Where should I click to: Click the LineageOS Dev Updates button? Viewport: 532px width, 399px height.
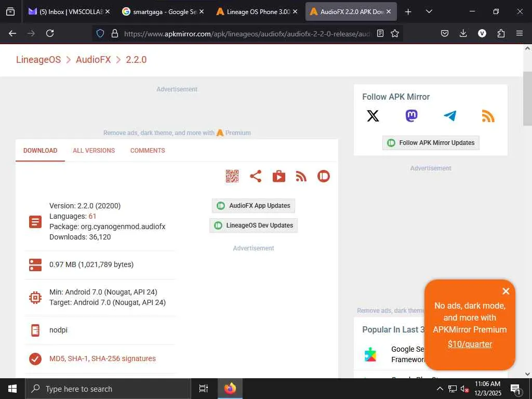[254, 225]
